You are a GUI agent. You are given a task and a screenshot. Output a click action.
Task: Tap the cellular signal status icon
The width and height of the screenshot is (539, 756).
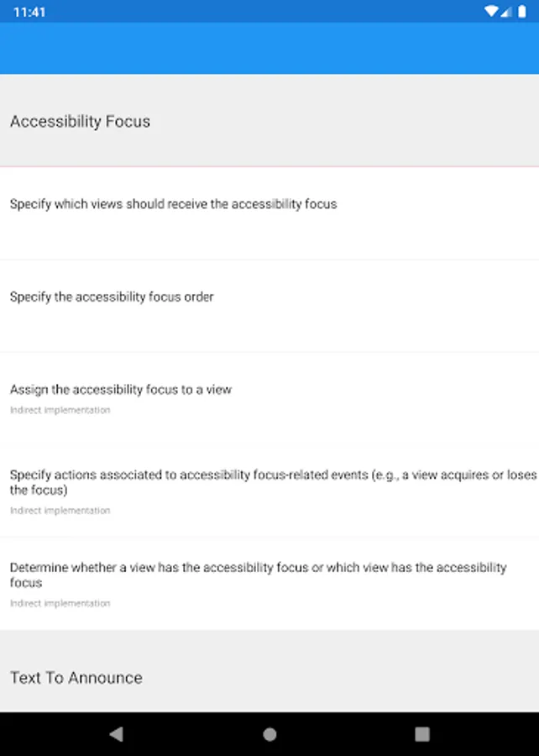pyautogui.click(x=505, y=12)
